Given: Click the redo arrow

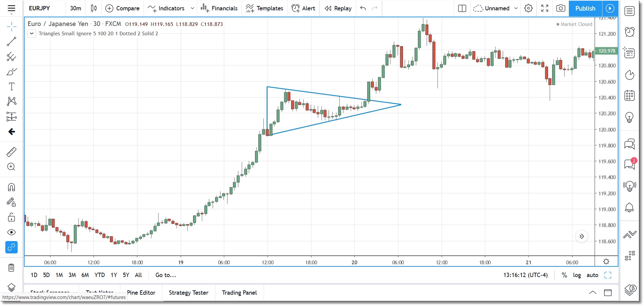Looking at the screenshot, I should coord(375,8).
